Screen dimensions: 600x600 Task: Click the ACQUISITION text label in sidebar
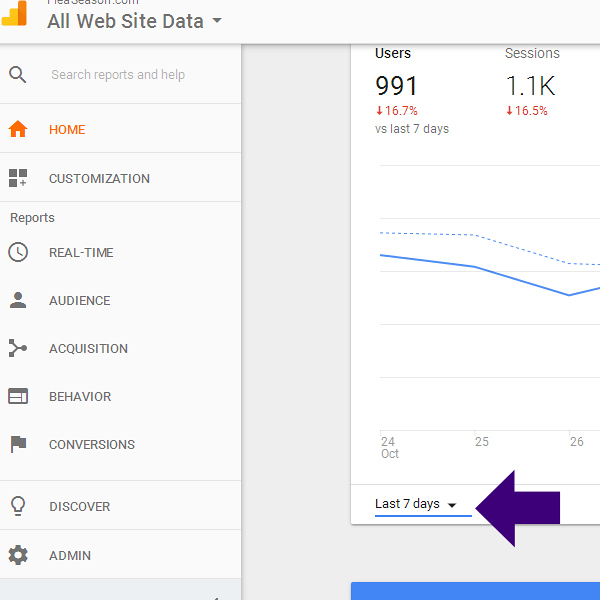coord(88,348)
